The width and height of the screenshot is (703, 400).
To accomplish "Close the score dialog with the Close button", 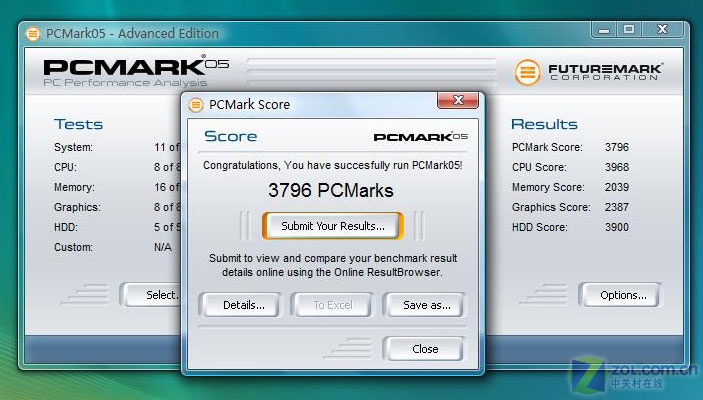I will click(x=425, y=349).
